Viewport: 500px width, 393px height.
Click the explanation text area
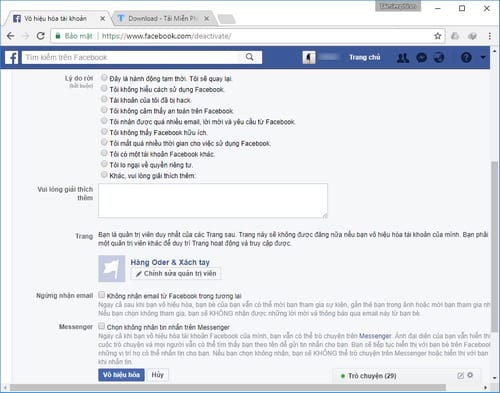point(213,201)
